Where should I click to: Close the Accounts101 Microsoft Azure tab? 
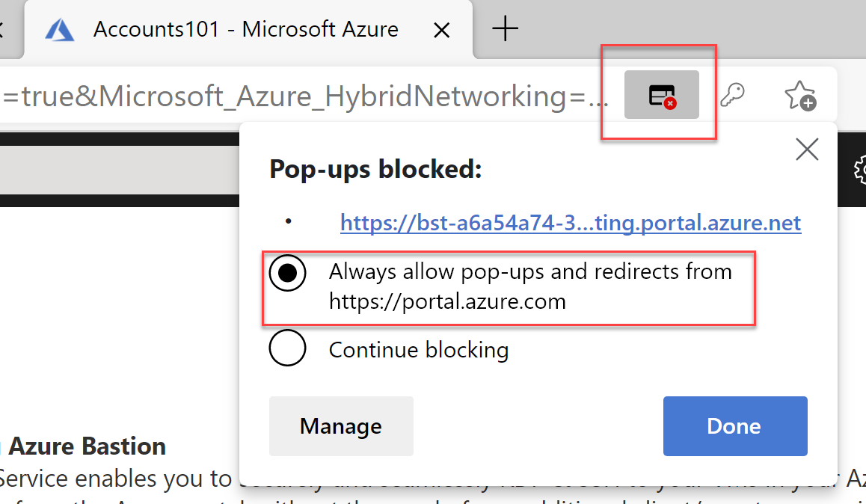[442, 30]
